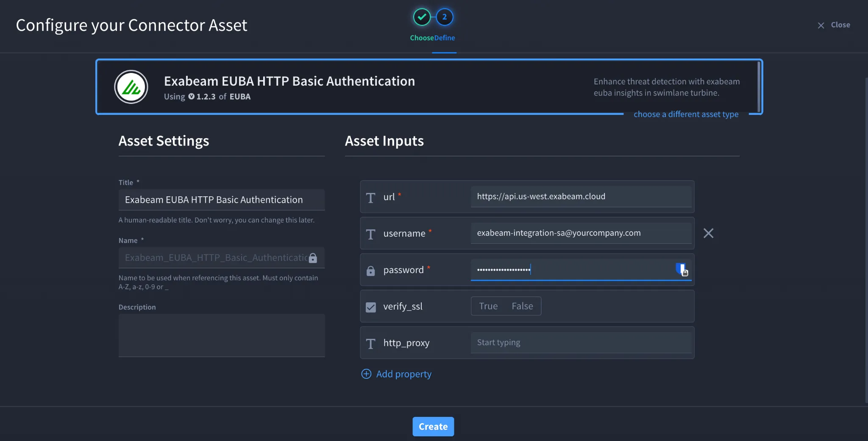Screen dimensions: 868x441
Task: Click the http_proxy Start typing field
Action: click(x=581, y=343)
